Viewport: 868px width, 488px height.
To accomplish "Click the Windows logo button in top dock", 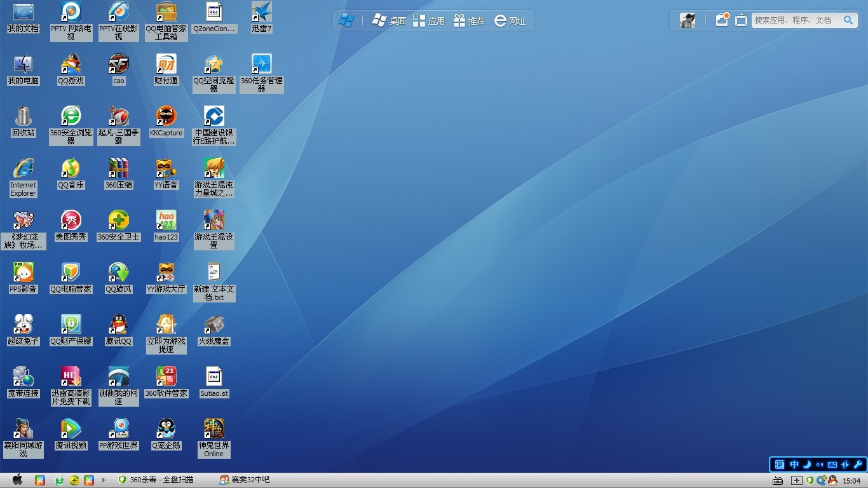I will click(346, 20).
